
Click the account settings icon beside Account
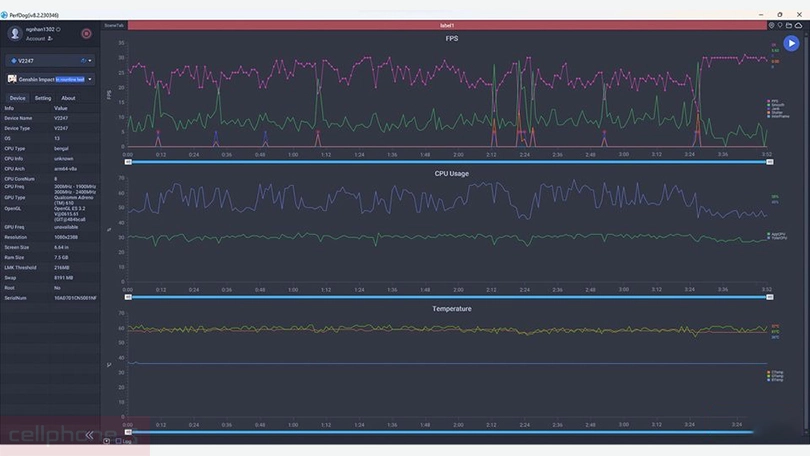(x=50, y=38)
